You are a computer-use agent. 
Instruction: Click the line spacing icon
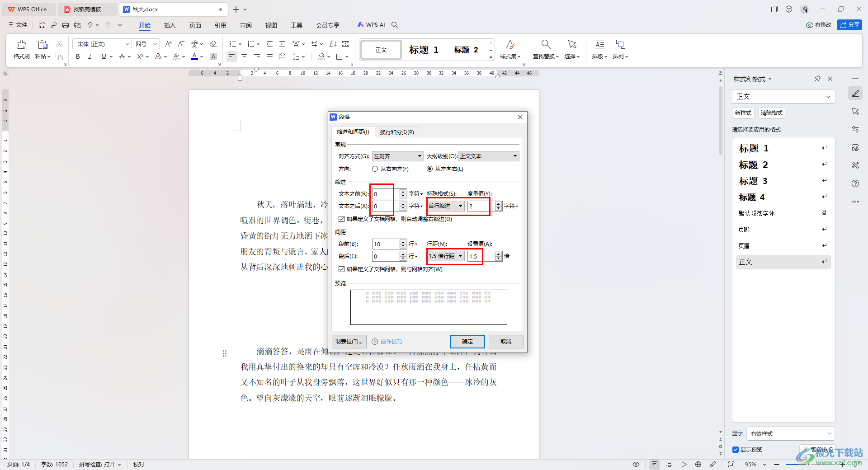[x=296, y=56]
